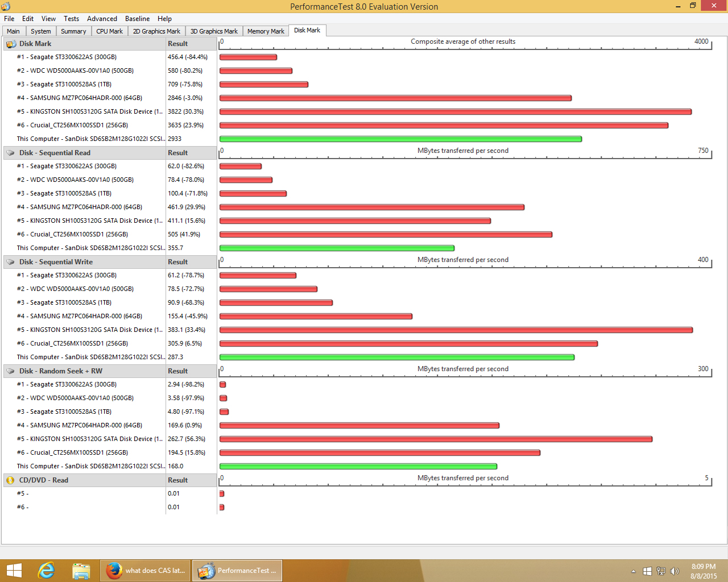Open the Windows Start button

[x=14, y=571]
